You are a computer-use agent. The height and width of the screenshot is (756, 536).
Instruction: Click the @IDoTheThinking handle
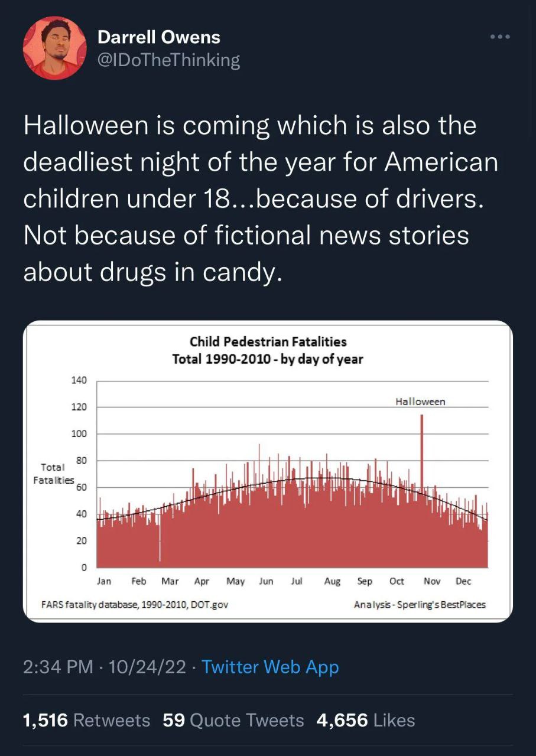click(168, 60)
